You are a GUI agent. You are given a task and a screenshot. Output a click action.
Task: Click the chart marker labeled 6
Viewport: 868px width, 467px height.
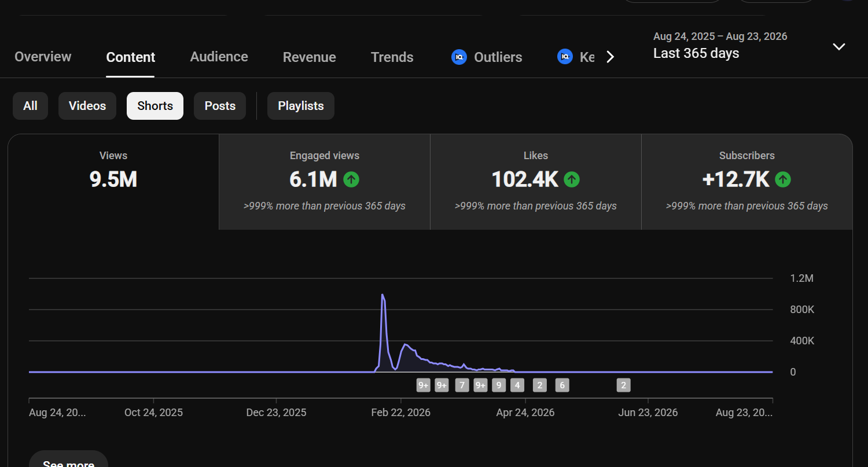coord(562,385)
